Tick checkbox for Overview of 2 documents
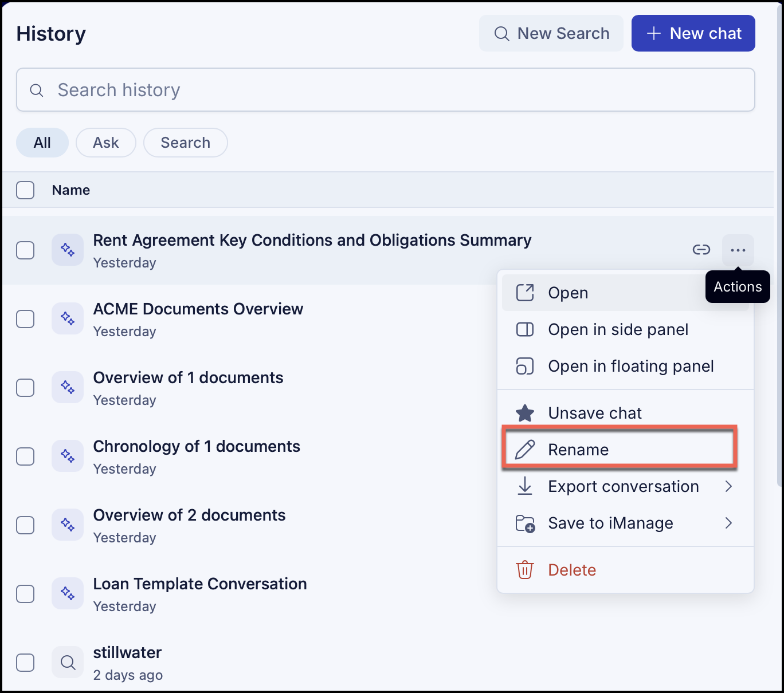784x693 pixels. click(x=25, y=525)
